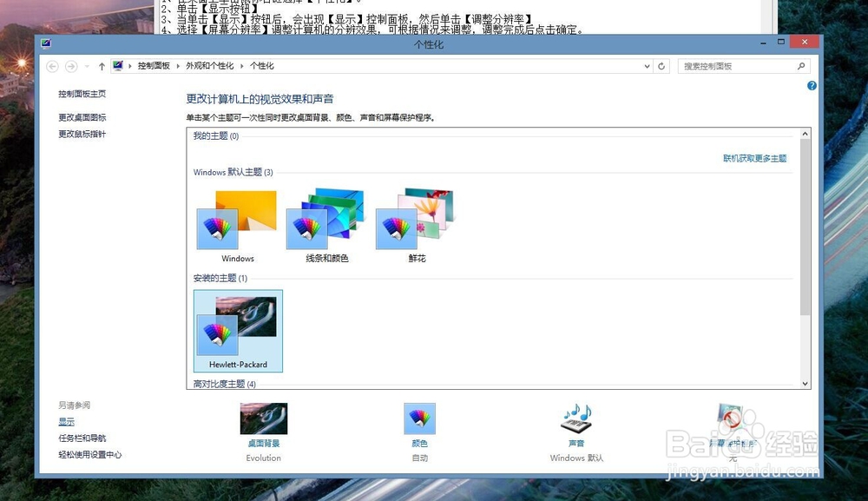Click Windows 默认主题 (3) section header
868x501 pixels.
pos(233,172)
